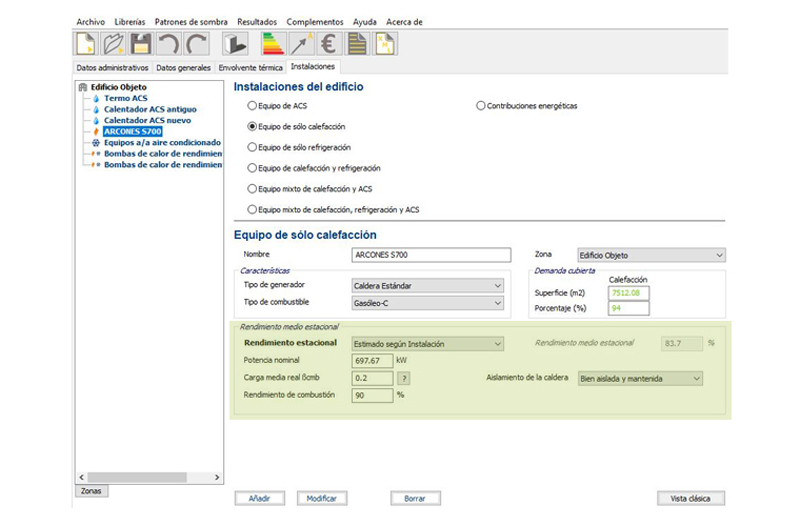The height and width of the screenshot is (526, 800).
Task: Click the Superficie (m2) field
Action: (629, 293)
